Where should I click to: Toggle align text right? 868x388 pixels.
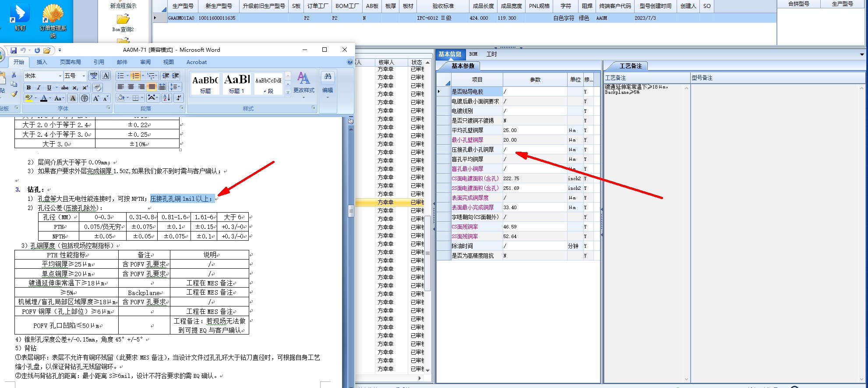pyautogui.click(x=141, y=87)
